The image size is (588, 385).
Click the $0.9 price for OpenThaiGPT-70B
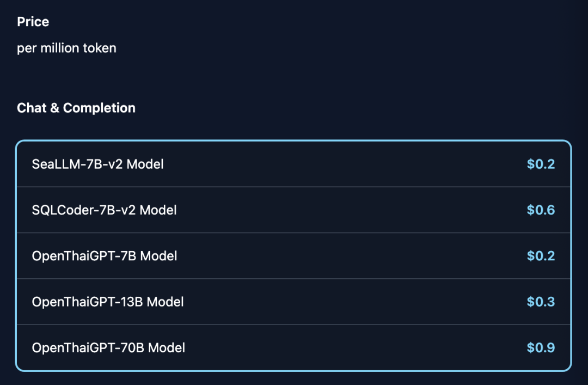click(541, 347)
